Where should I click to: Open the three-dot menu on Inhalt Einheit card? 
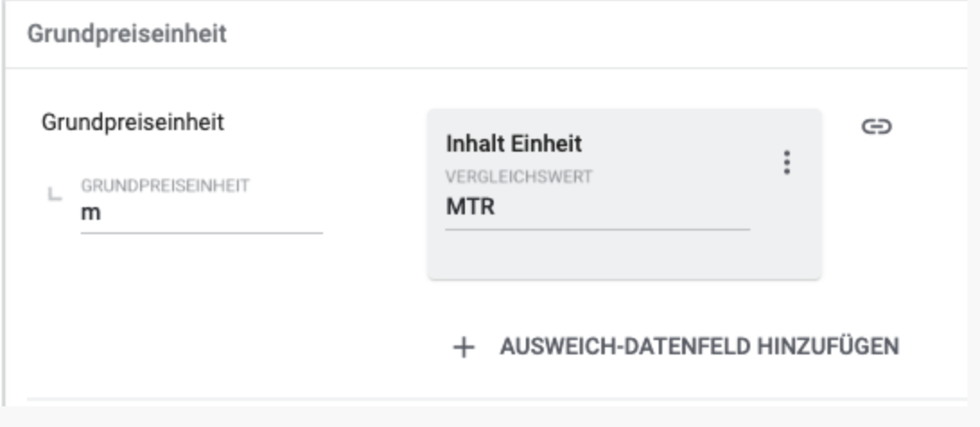(x=787, y=162)
